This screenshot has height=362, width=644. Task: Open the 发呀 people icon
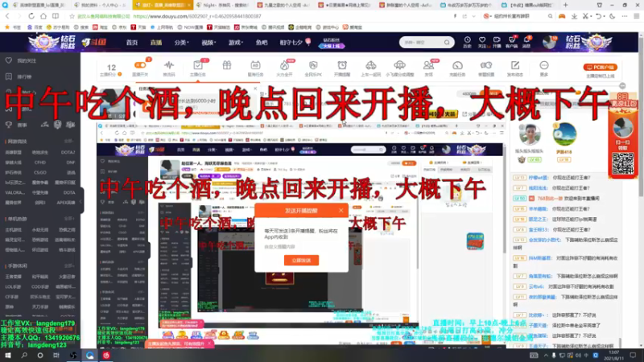pos(428,68)
